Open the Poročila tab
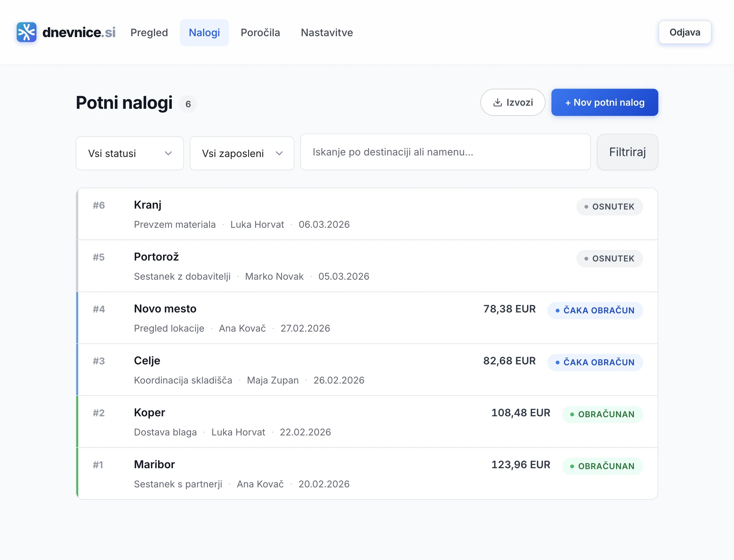734x560 pixels. [x=260, y=33]
